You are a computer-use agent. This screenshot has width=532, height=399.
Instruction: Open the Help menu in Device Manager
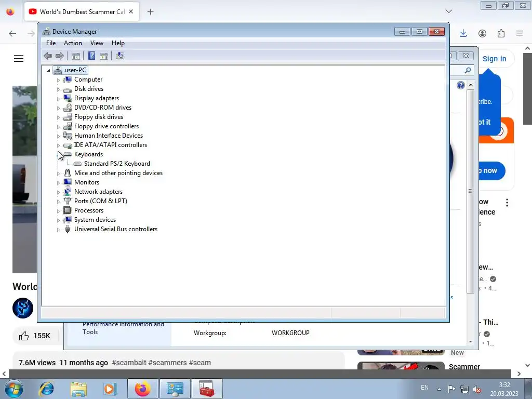(118, 43)
